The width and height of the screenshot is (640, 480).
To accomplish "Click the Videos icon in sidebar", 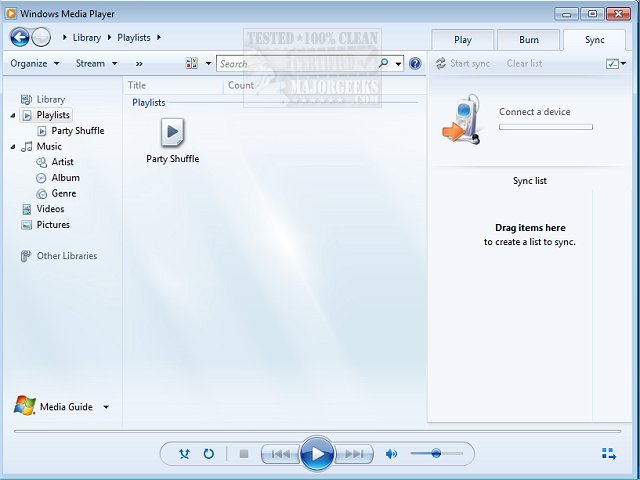I will tap(27, 209).
